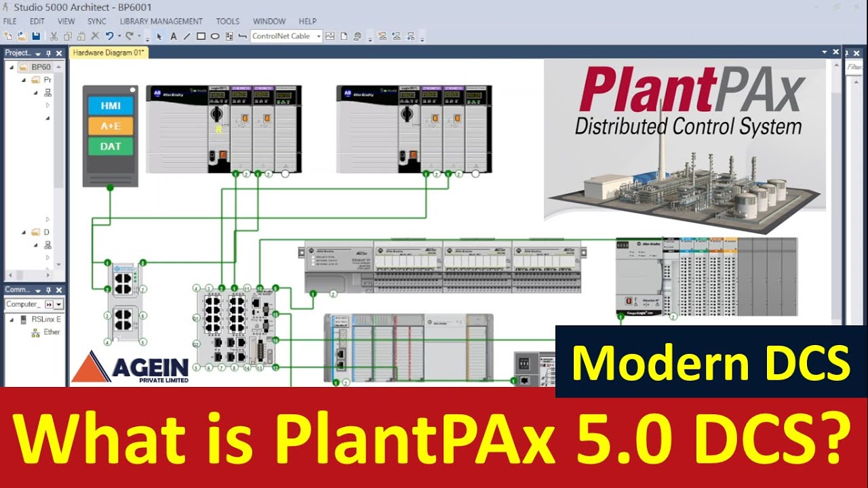The image size is (868, 488).
Task: Click the middle sync network toolbar icon
Action: (395, 36)
